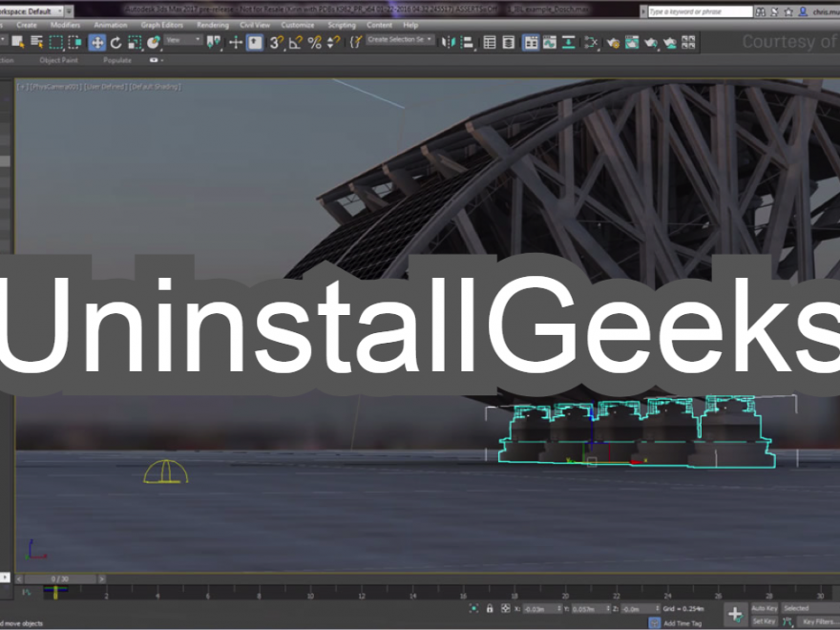Open the Create menu
This screenshot has height=630, width=840.
27,25
